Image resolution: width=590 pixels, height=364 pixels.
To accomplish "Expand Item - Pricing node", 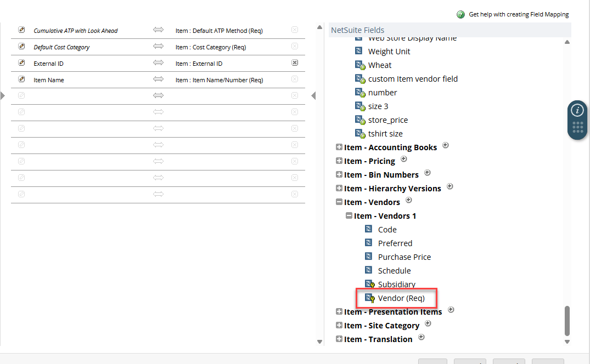I will (339, 161).
